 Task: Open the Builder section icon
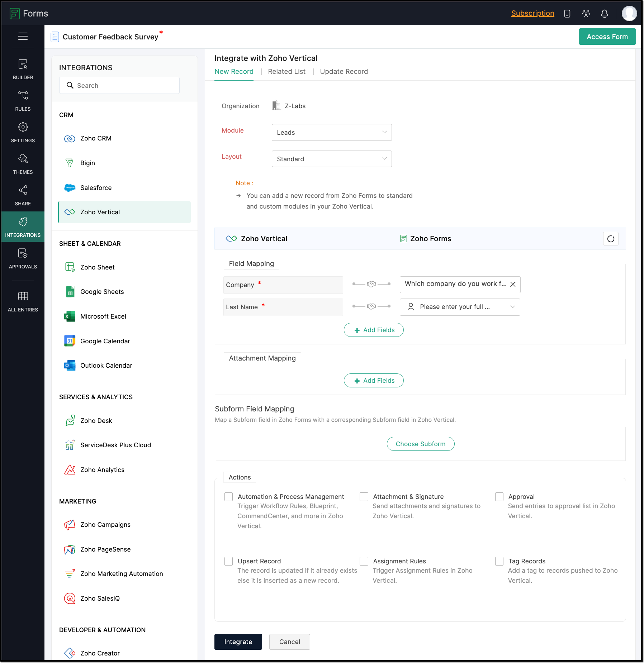click(23, 65)
